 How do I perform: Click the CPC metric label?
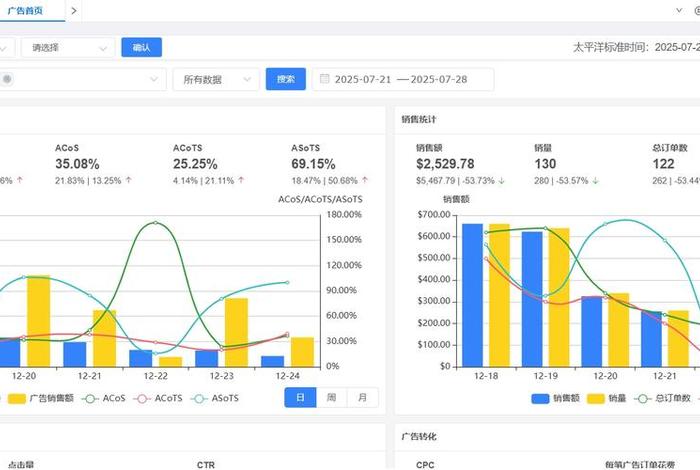(x=425, y=465)
